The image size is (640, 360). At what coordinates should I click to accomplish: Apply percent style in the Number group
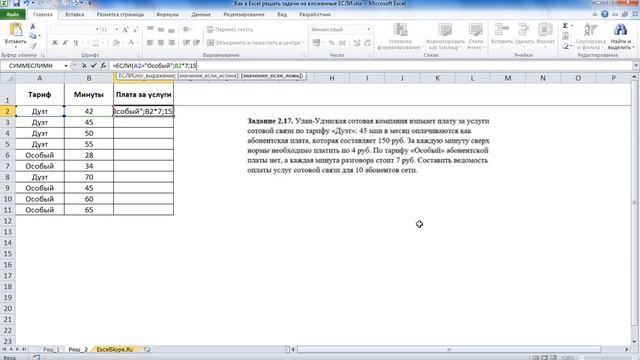click(x=331, y=42)
